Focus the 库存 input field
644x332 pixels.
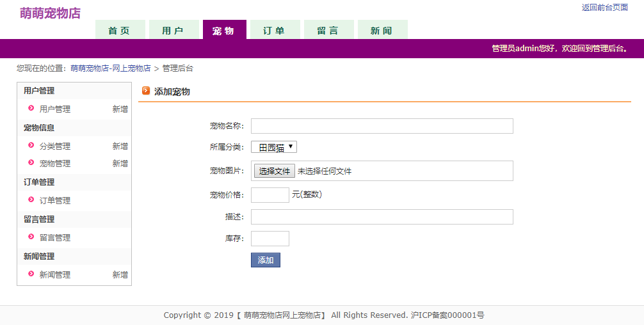click(270, 239)
